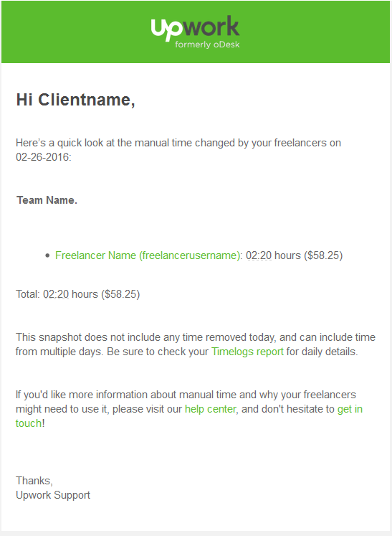Click the 'get in touch' link
The image size is (392, 536).
[350, 409]
